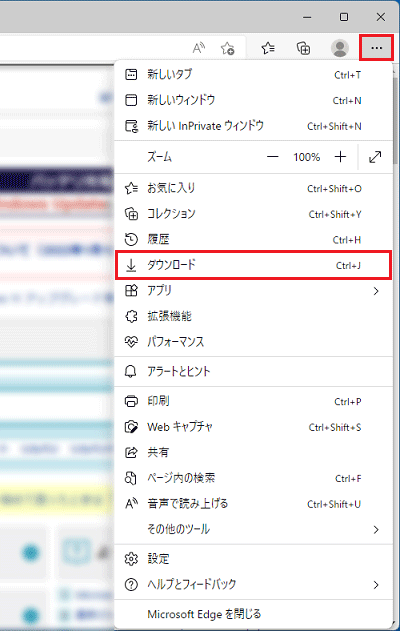Click the user profile avatar
Viewport: 400px width, 631px height.
[340, 48]
